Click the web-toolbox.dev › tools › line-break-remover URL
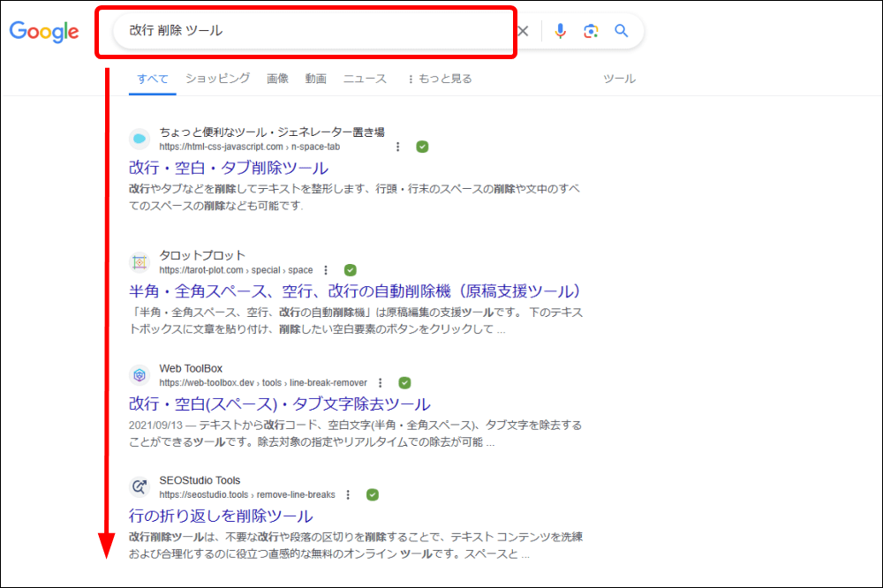 [263, 382]
